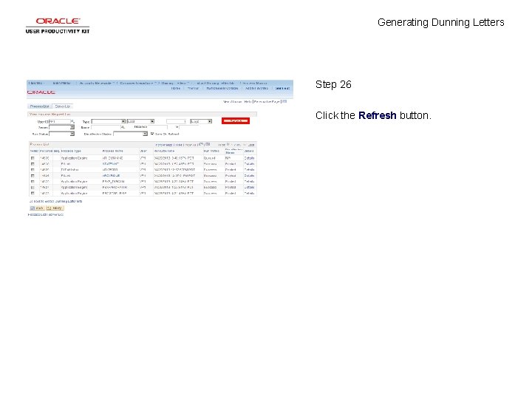Image resolution: width=532 pixels, height=399 pixels.
Task: Open the Last dropdown
Action: point(141,121)
